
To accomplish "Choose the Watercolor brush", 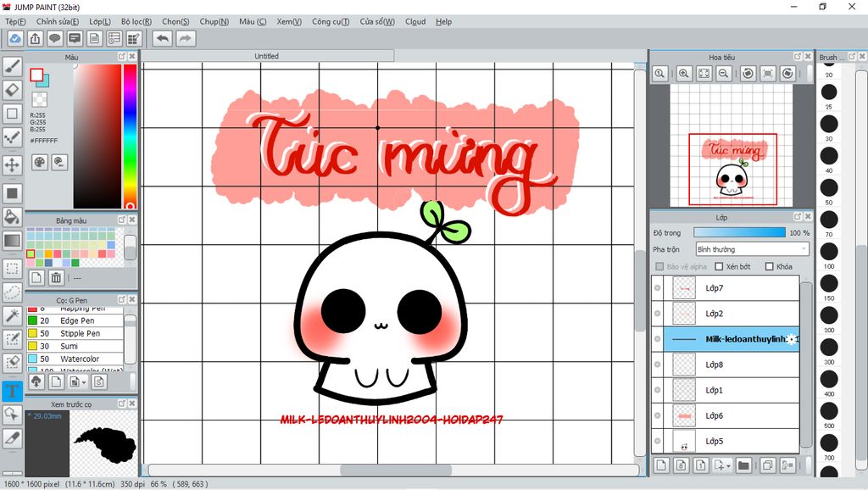I will click(75, 359).
